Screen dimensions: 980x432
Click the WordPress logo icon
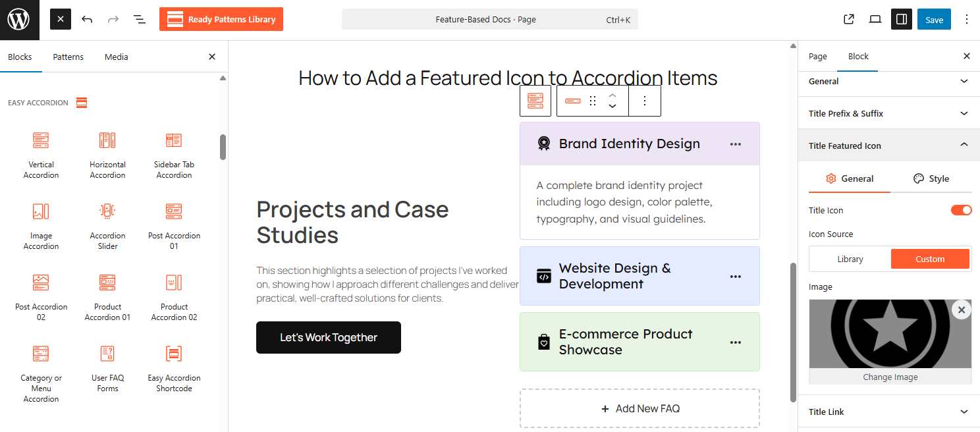20,20
